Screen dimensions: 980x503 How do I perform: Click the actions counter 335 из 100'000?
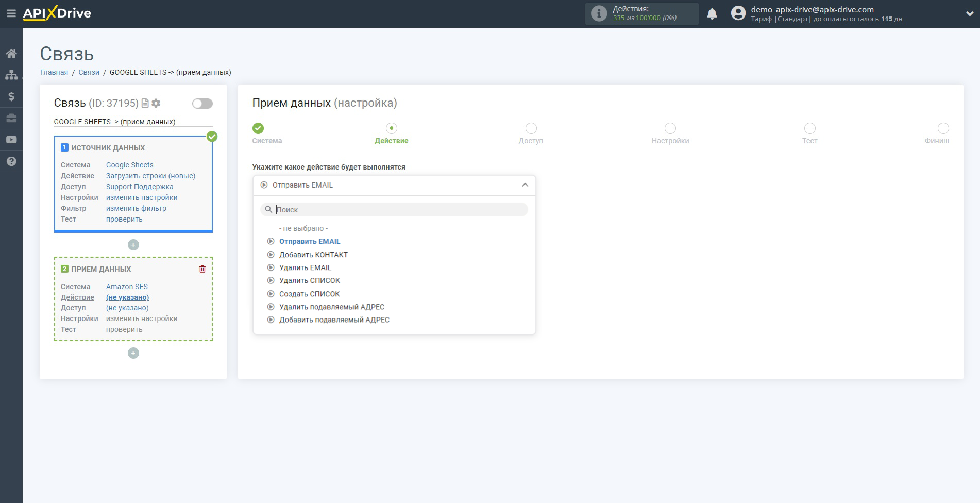point(645,18)
